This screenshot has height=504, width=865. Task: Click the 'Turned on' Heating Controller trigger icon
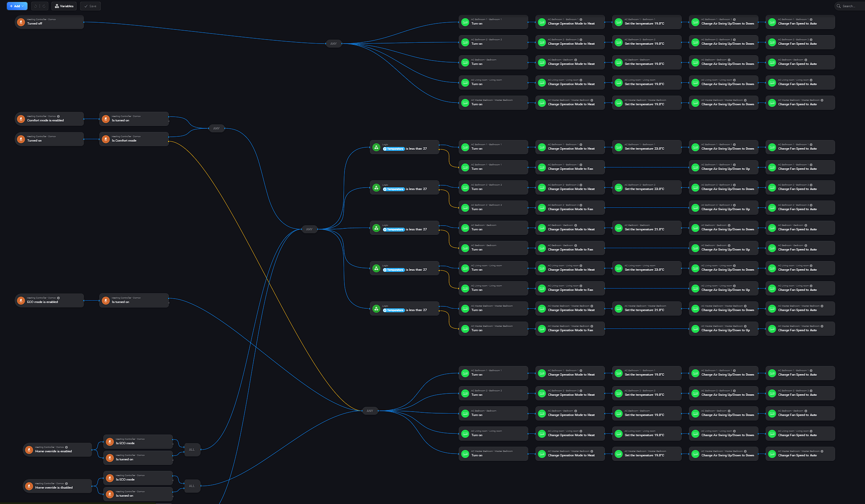click(21, 139)
